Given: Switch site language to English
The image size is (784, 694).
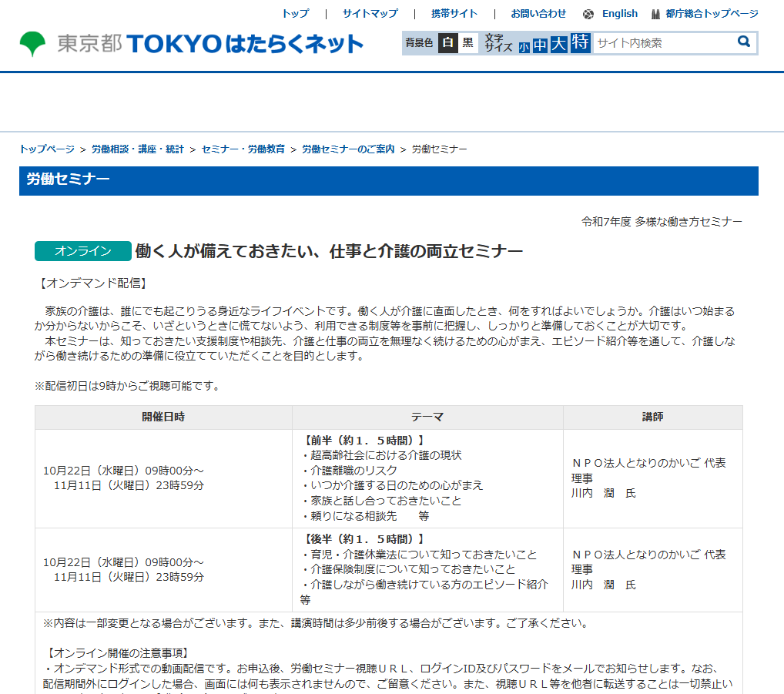Looking at the screenshot, I should (x=619, y=14).
